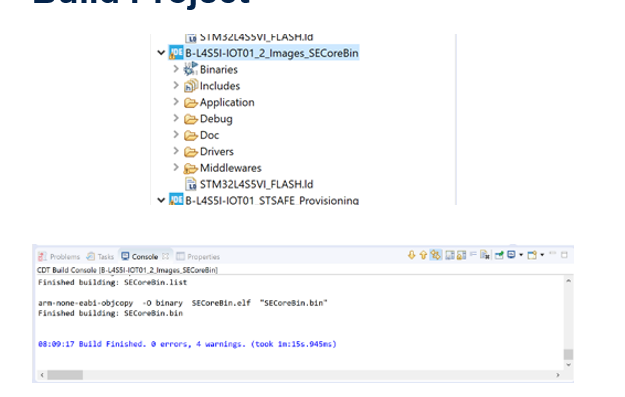This screenshot has height=397, width=625.
Task: Expand the Includes node
Action: [176, 85]
